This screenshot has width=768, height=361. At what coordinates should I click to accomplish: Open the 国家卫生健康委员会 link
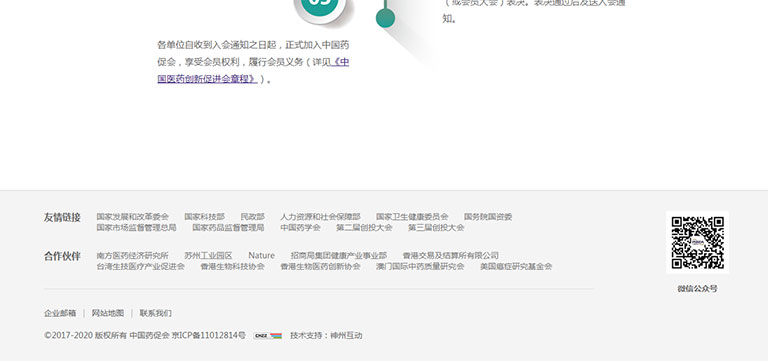coord(412,217)
